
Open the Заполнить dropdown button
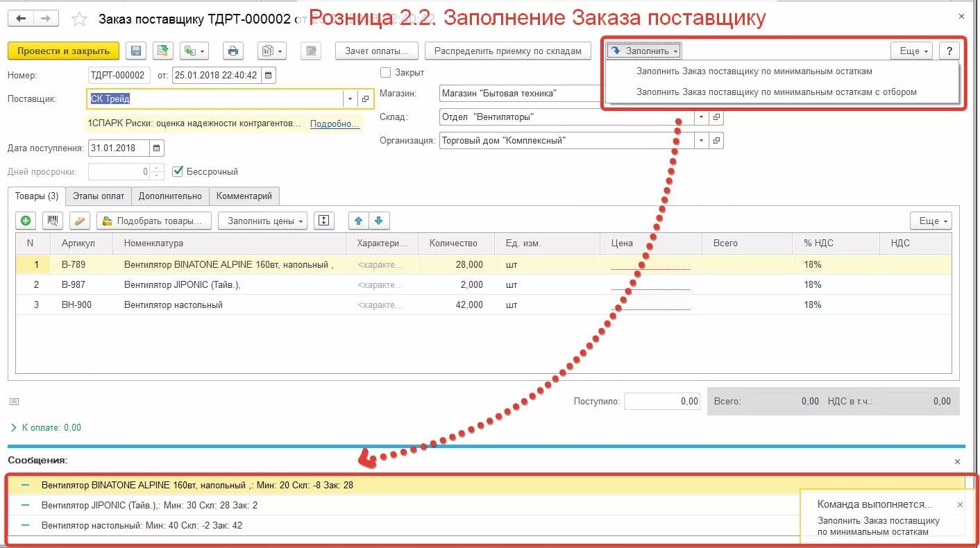644,51
